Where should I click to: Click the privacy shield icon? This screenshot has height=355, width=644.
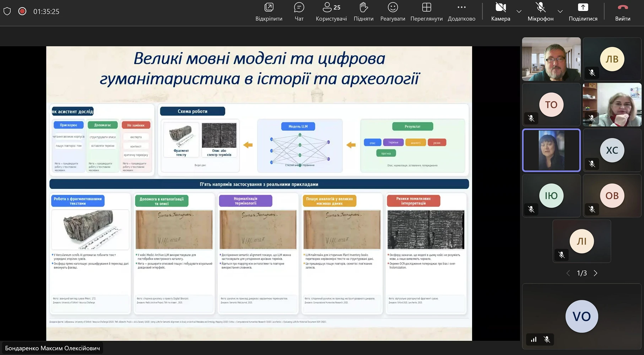7,11
